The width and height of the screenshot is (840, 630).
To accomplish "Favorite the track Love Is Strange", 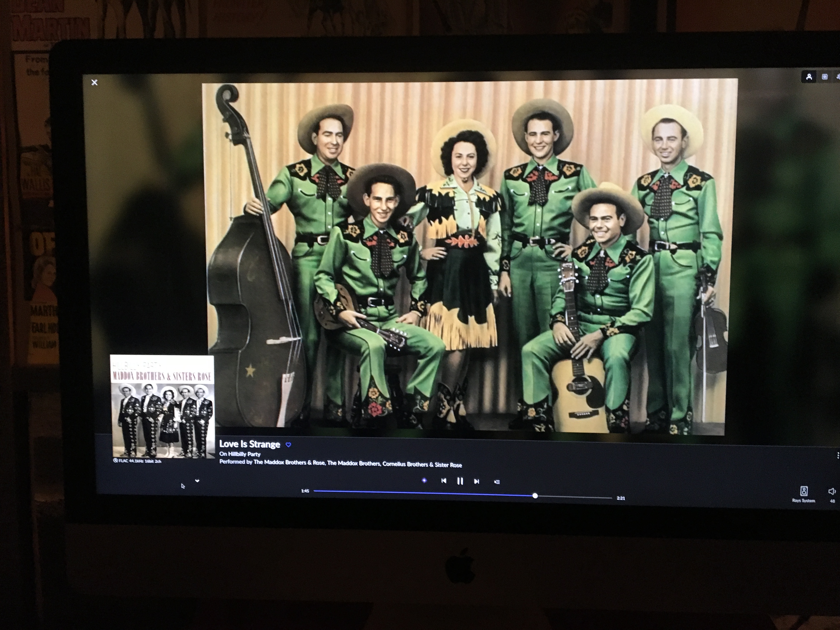I will coord(288,445).
